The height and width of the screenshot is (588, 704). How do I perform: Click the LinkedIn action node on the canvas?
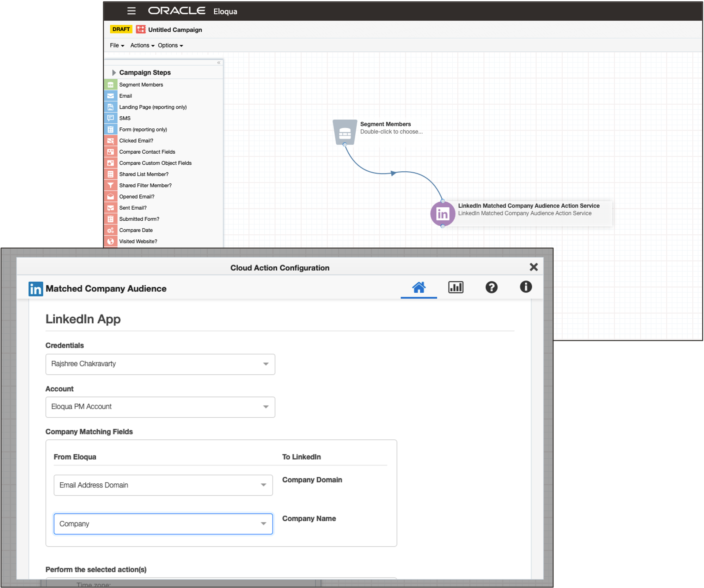pyautogui.click(x=442, y=213)
